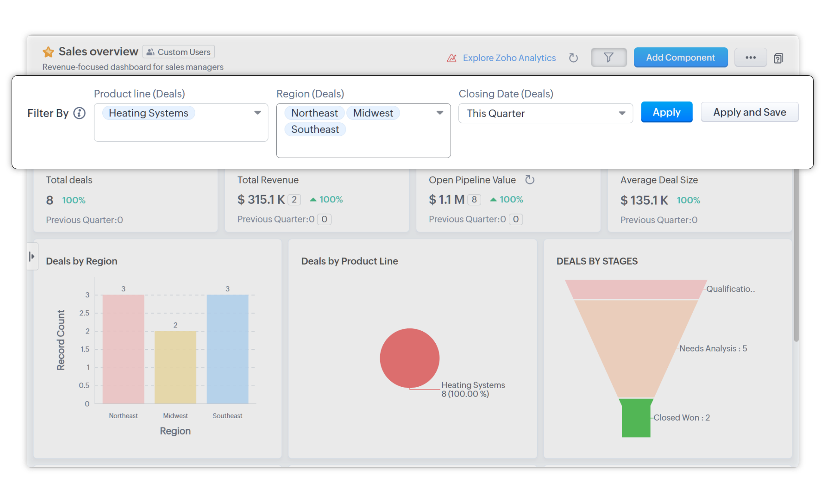Open the three-dots more options menu
825x504 pixels.
[x=750, y=58]
